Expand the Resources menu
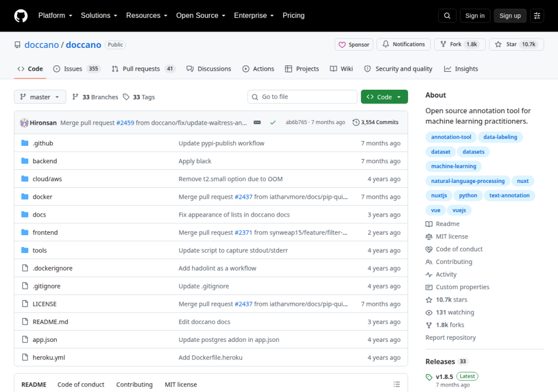This screenshot has height=392, width=558. click(147, 16)
